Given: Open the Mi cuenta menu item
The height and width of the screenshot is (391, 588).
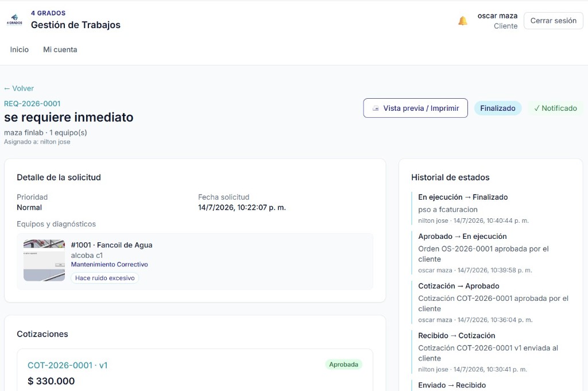Looking at the screenshot, I should 60,49.
